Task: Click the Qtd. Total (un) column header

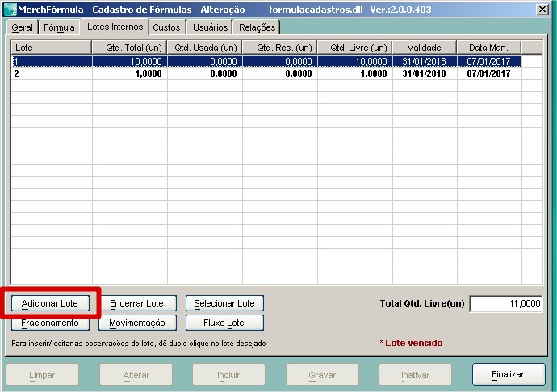Action: [129, 48]
